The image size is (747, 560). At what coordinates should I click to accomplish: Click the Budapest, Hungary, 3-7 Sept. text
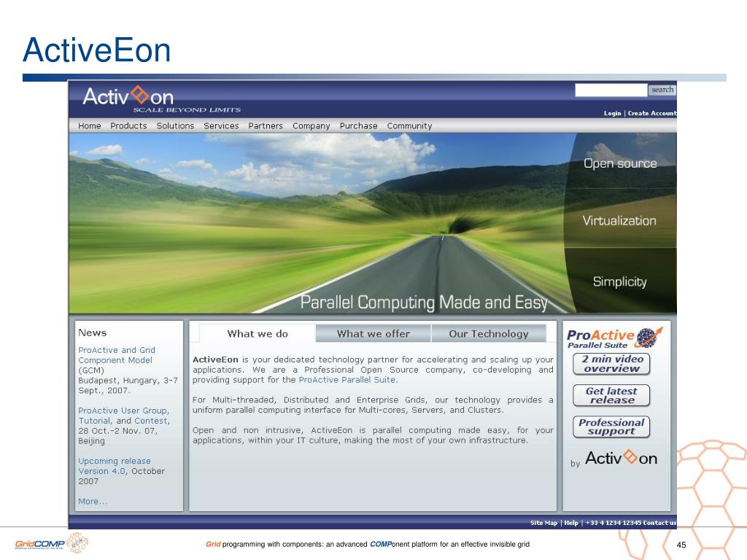click(128, 385)
